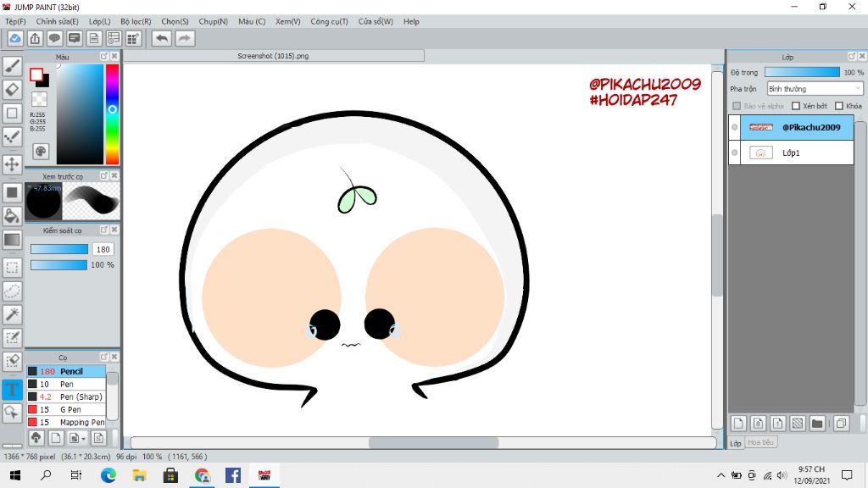This screenshot has height=488, width=868.
Task: Click the background black color swatch
Action: pos(44,82)
